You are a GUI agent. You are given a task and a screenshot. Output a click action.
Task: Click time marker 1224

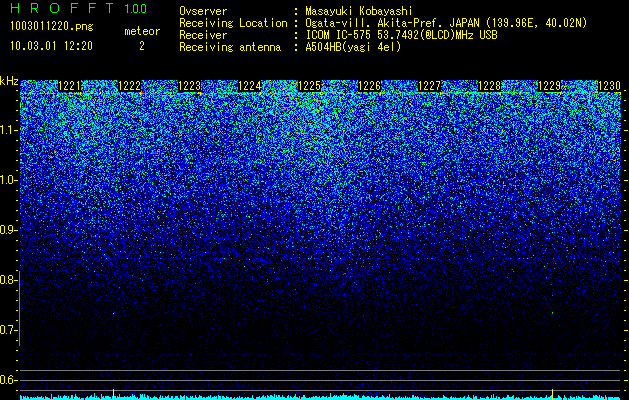250,86
